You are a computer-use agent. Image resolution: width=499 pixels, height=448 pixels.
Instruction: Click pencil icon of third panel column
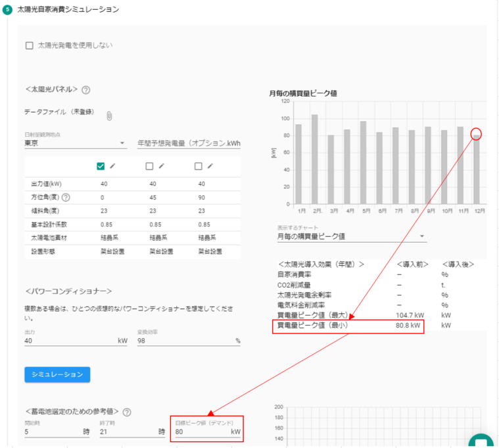click(210, 166)
